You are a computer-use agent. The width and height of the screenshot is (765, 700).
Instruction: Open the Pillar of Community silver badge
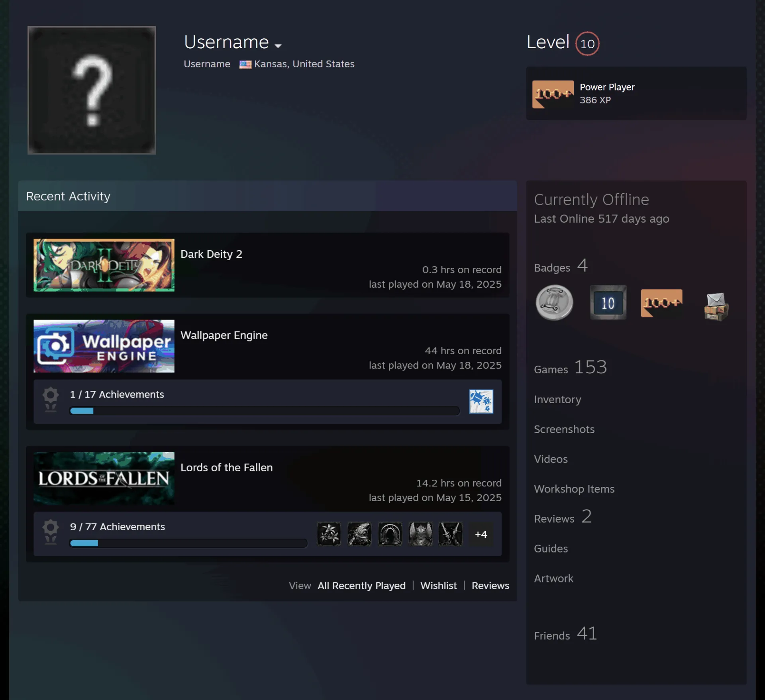click(554, 303)
